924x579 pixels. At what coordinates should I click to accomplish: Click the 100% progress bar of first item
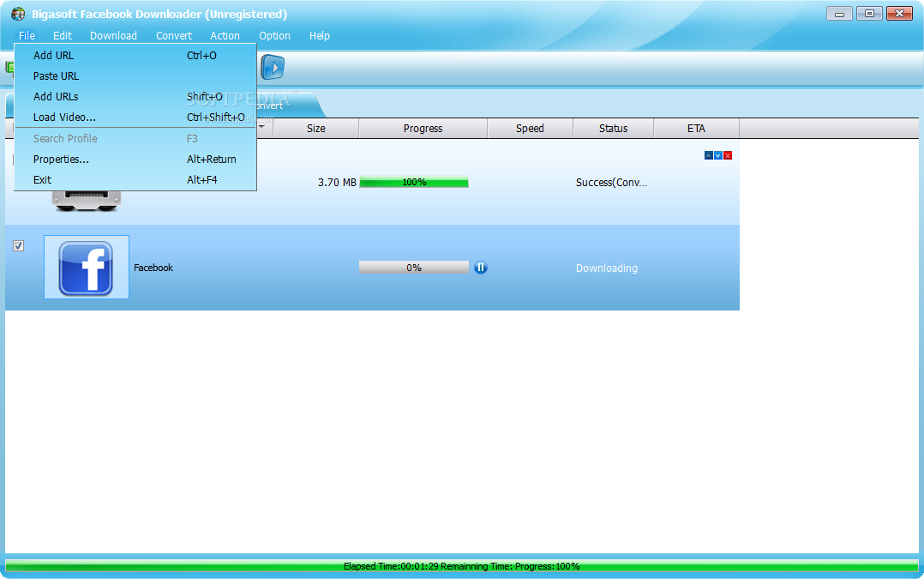tap(414, 182)
